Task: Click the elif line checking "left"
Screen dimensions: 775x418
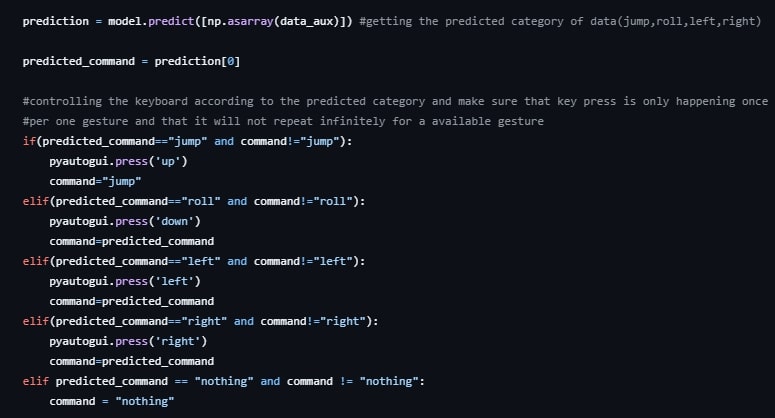Action: coord(194,261)
